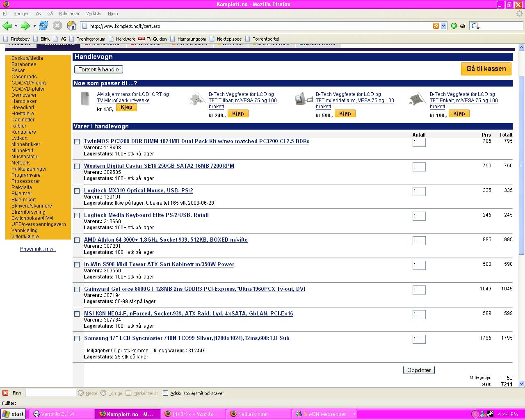Click the Forward arrow navigation button
The width and height of the screenshot is (525, 420).
click(x=25, y=26)
